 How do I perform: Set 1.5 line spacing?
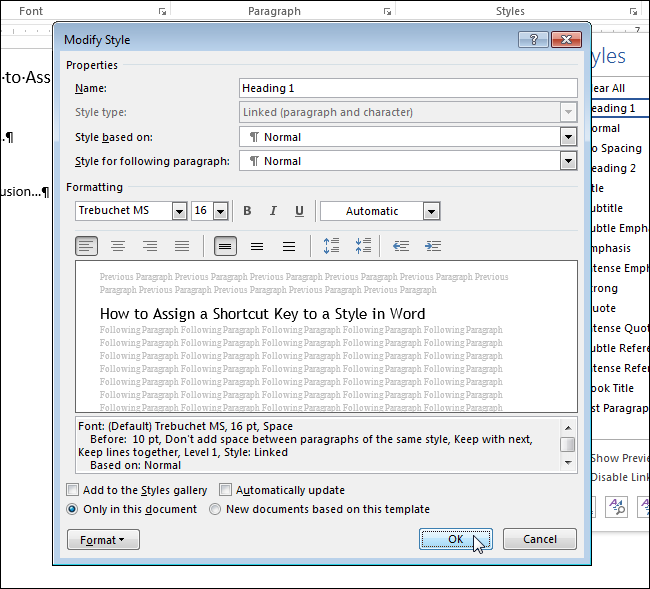pyautogui.click(x=257, y=246)
